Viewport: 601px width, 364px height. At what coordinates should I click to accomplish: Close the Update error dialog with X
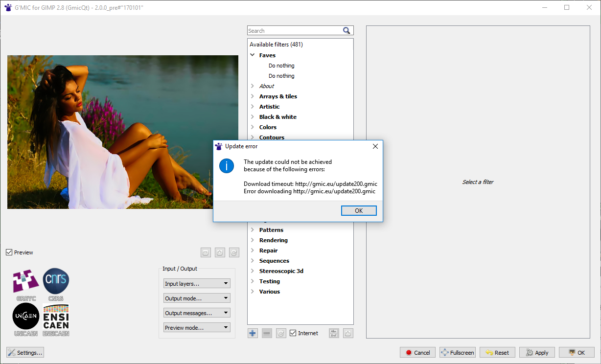pyautogui.click(x=375, y=146)
